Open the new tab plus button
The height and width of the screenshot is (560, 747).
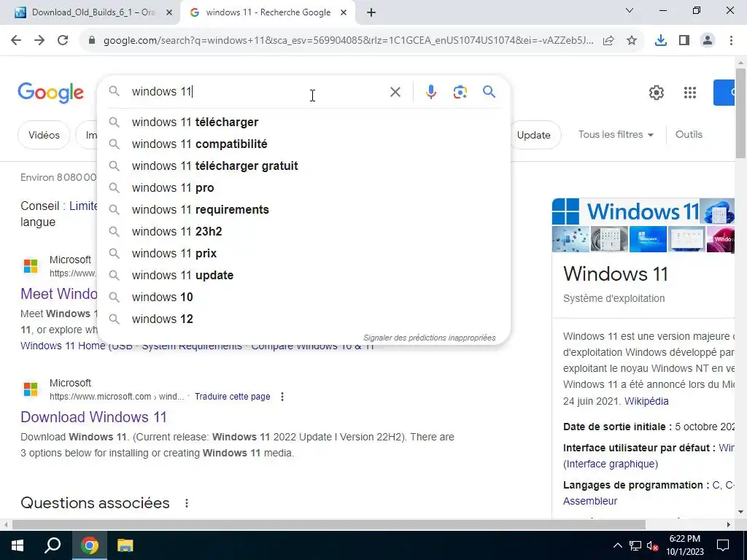371,12
